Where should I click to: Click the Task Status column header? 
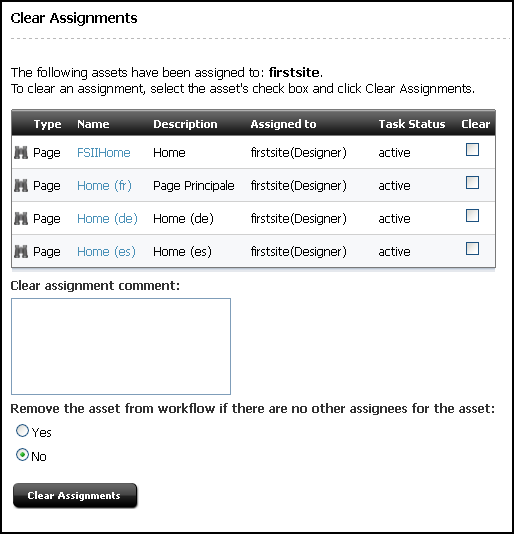click(412, 124)
